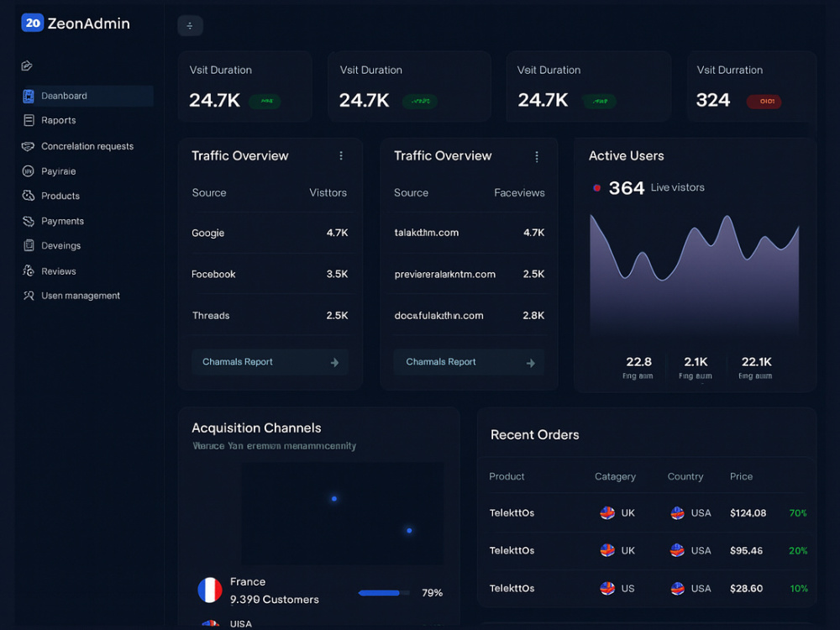840x630 pixels.
Task: Click the Visttors column header
Action: click(328, 193)
